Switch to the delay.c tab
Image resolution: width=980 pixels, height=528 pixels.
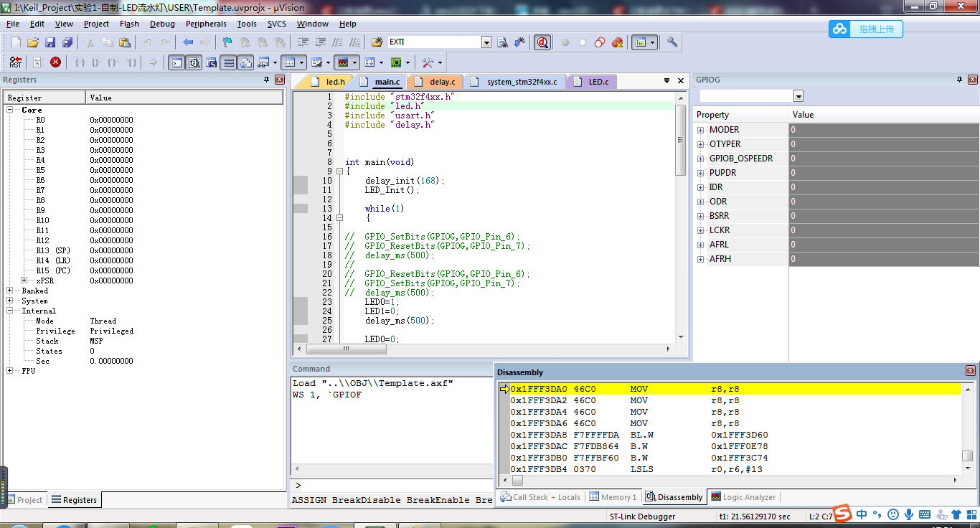tap(437, 82)
